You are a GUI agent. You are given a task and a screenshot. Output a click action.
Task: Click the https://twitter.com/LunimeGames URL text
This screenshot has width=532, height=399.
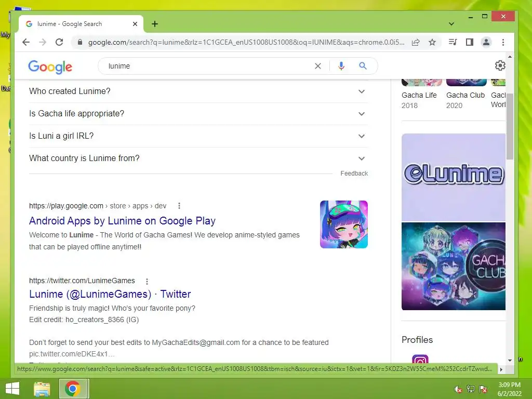coord(82,281)
